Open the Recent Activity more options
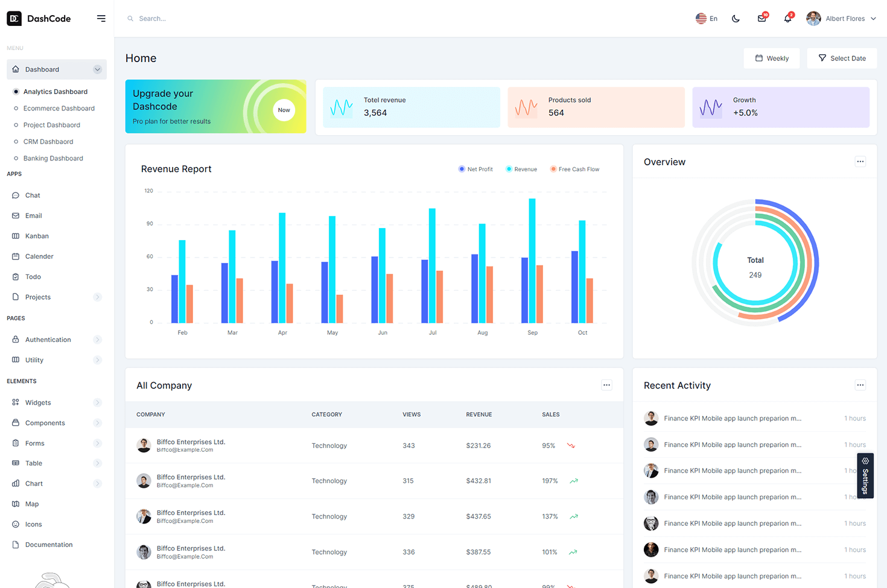 coord(860,385)
